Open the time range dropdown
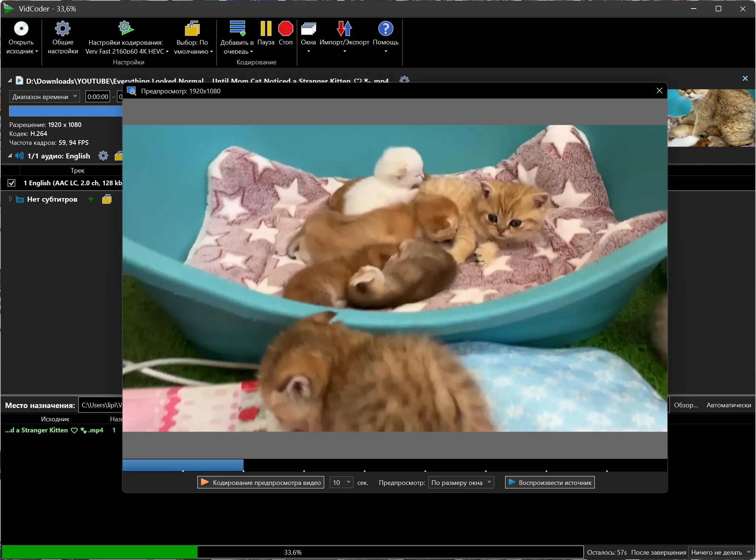756x560 pixels. pos(44,97)
